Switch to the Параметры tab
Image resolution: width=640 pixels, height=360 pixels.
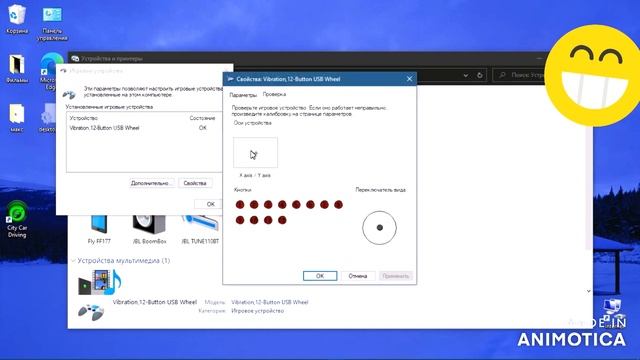coord(243,95)
